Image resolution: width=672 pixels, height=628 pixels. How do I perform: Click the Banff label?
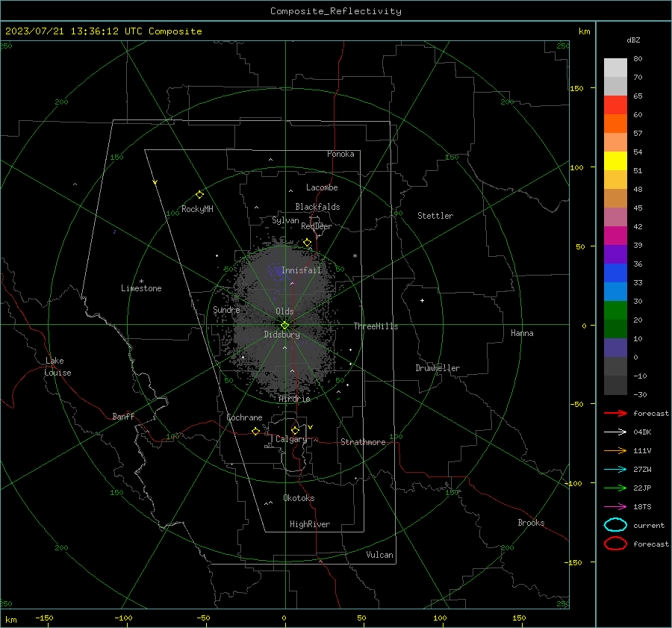pyautogui.click(x=123, y=417)
